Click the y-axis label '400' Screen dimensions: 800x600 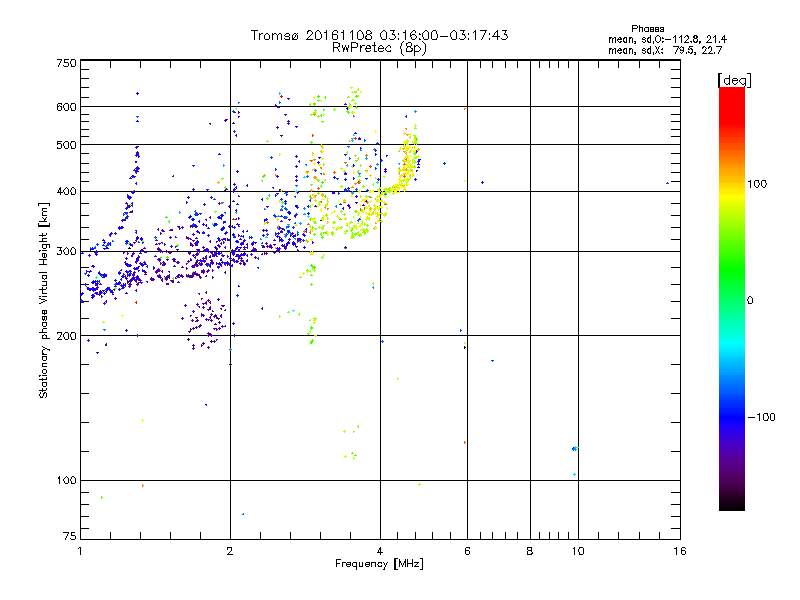click(x=66, y=192)
